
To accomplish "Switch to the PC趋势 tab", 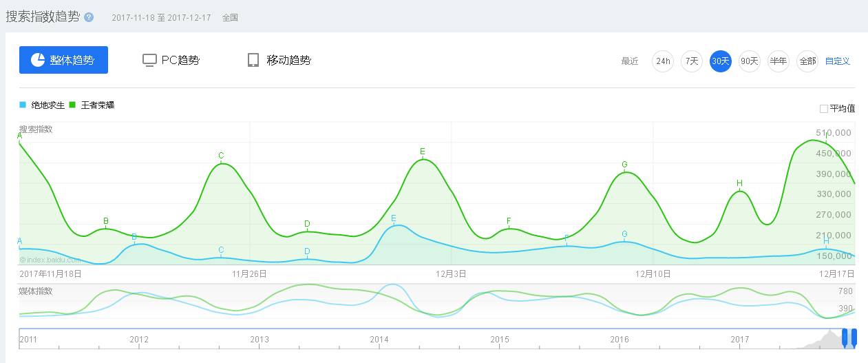I will pos(171,60).
